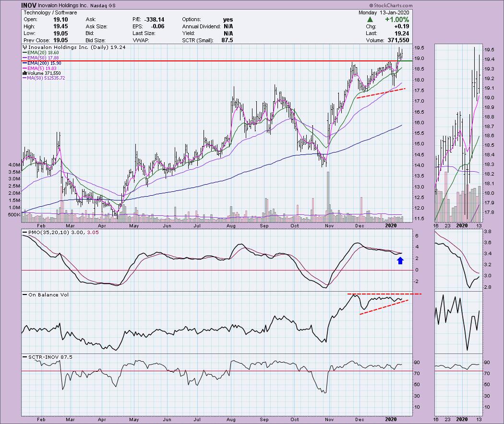Click the 18.7 label on the zoomed price axis
The width and height of the screenshot is (504, 424).
[x=489, y=126]
